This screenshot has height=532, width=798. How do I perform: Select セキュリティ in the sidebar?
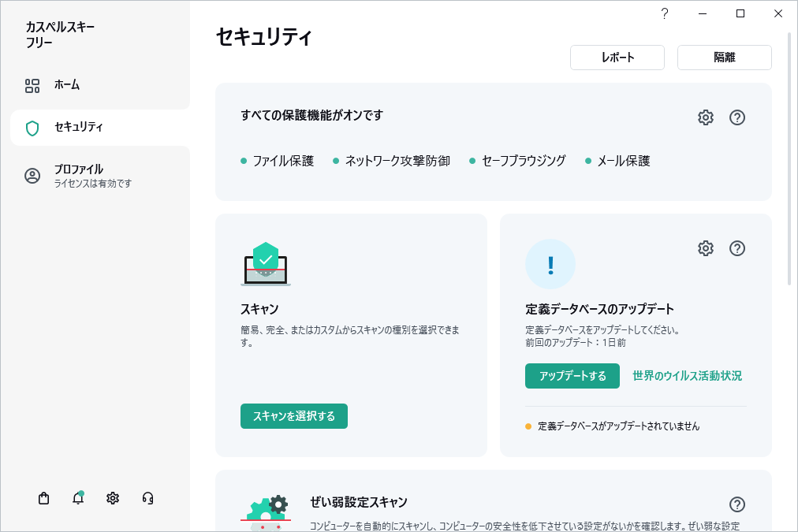(78, 128)
